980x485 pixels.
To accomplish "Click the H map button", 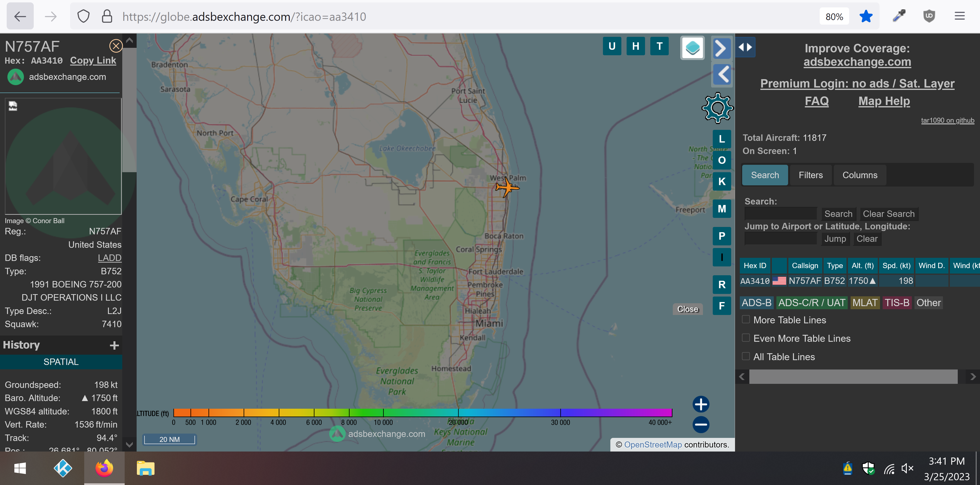I will pos(635,46).
